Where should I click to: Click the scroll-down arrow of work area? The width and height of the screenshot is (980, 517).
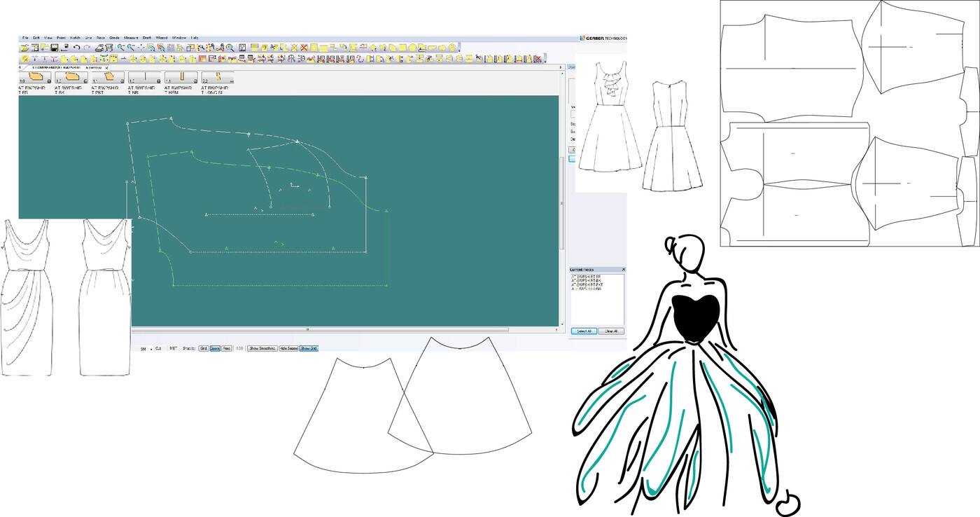click(x=561, y=325)
